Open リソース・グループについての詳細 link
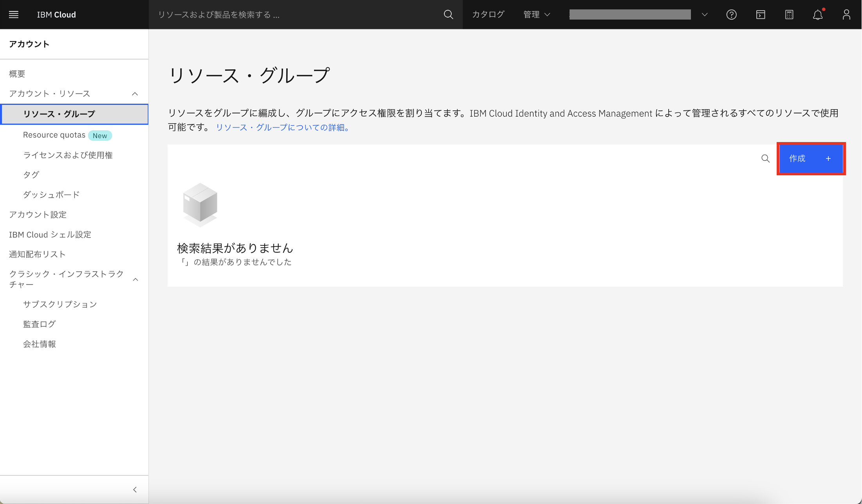This screenshot has width=862, height=504. (282, 127)
